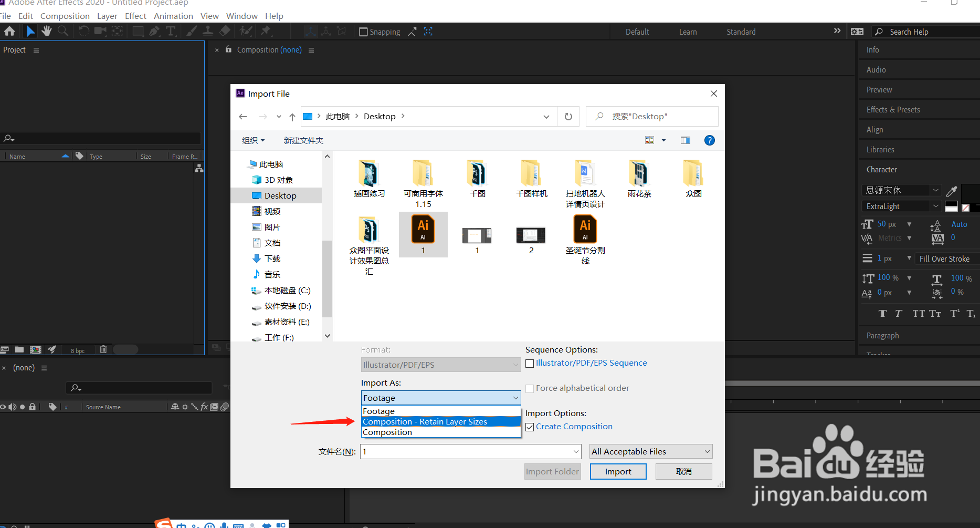Select the Illustrator file named 圣诞节分割线
Image resolution: width=980 pixels, height=528 pixels.
point(585,240)
